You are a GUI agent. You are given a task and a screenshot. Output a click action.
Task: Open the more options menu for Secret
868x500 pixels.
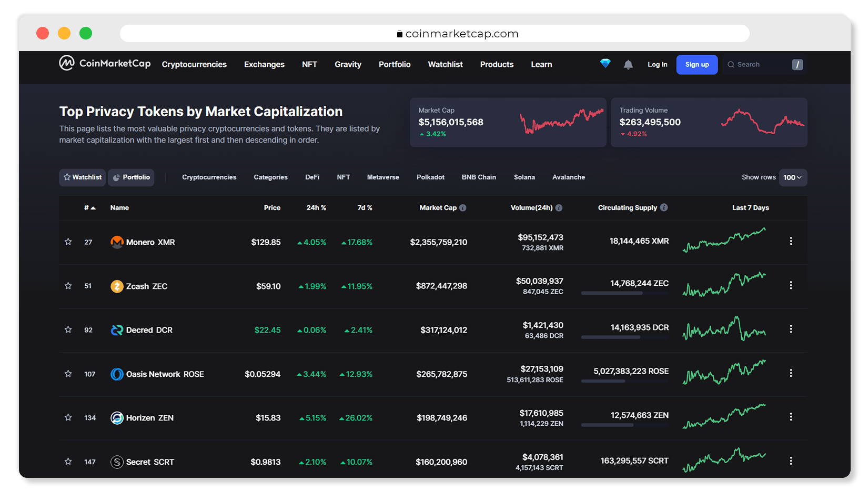(x=791, y=461)
